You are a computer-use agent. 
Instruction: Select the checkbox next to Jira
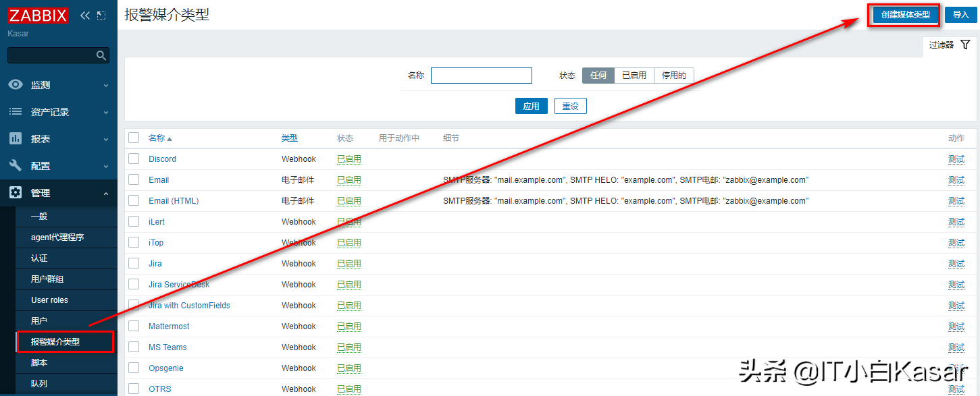coord(134,264)
